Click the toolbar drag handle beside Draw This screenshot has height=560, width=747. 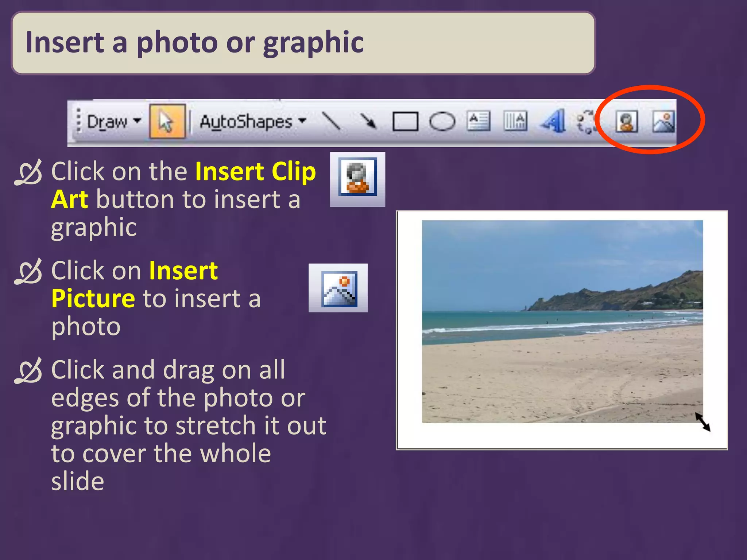(x=78, y=120)
